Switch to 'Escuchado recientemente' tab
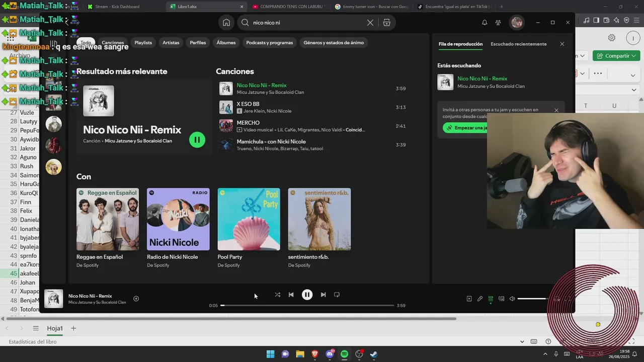Image resolution: width=644 pixels, height=362 pixels. pyautogui.click(x=518, y=44)
